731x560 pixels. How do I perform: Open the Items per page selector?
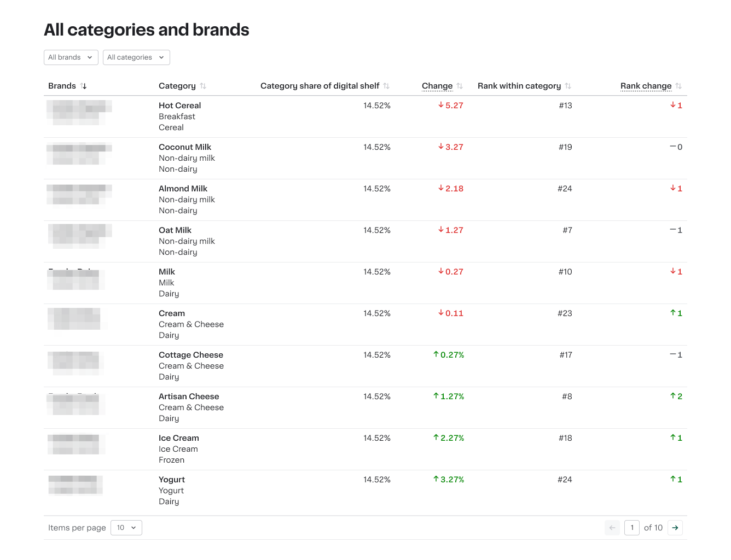pyautogui.click(x=126, y=527)
